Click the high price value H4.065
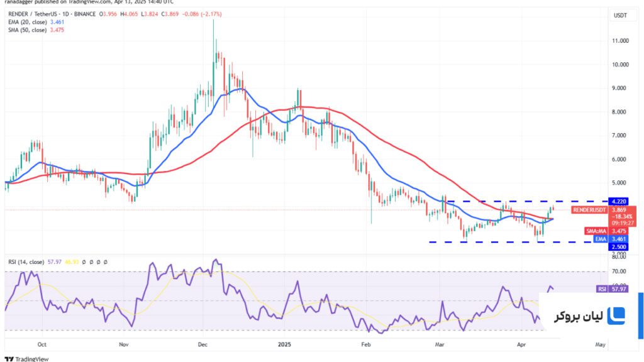Screen dimensions: 644x362 pos(129,14)
